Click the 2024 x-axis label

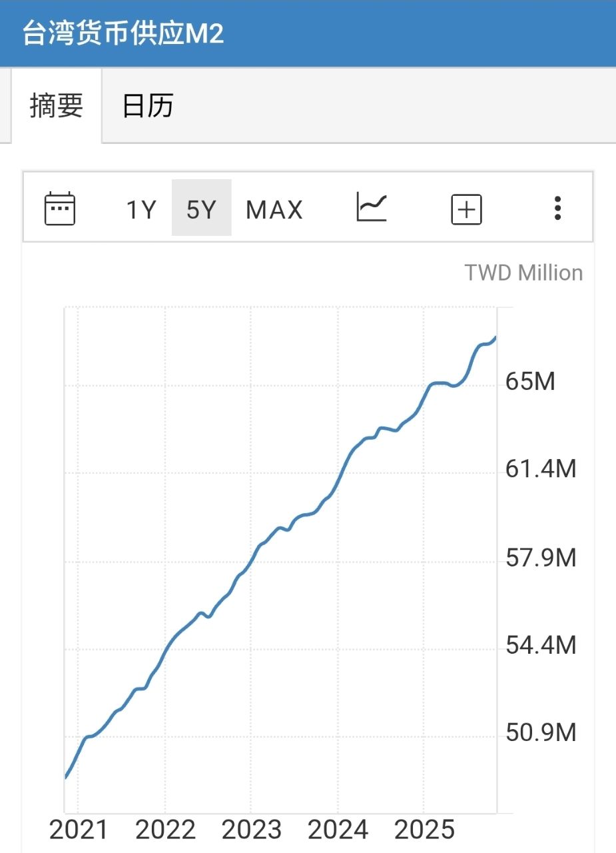(x=338, y=830)
